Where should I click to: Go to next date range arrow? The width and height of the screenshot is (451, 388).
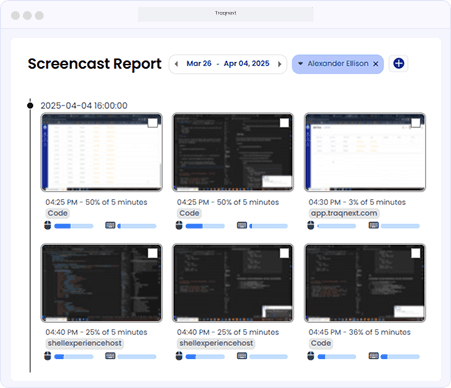click(x=279, y=64)
